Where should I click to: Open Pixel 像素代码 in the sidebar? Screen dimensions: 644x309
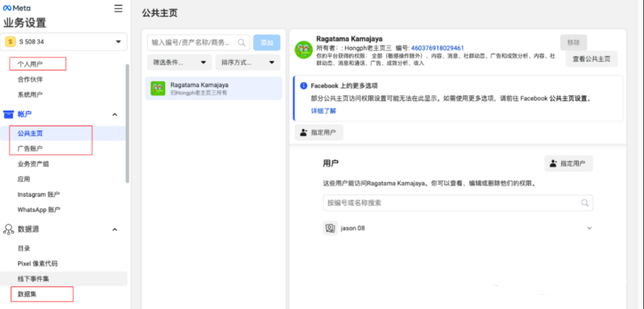click(38, 264)
